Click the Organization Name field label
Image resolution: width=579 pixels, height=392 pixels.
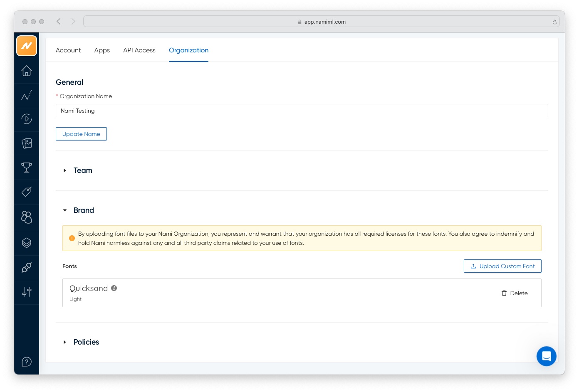pos(86,96)
